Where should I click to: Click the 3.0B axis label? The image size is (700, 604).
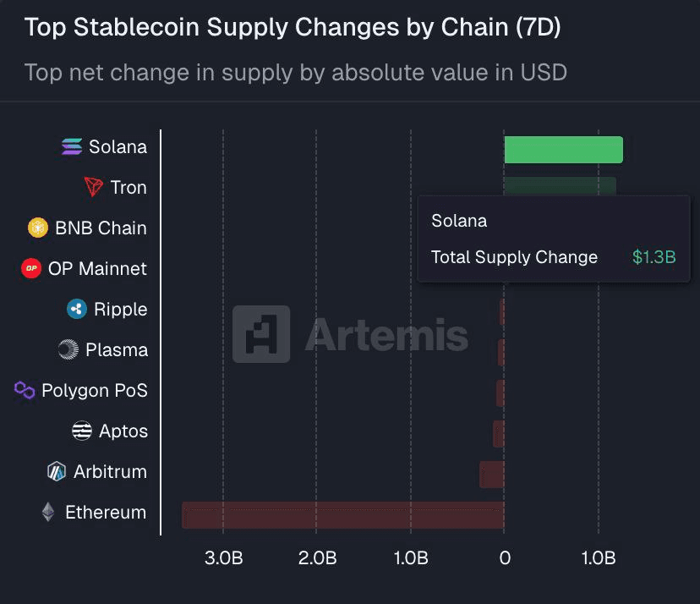pos(223,558)
